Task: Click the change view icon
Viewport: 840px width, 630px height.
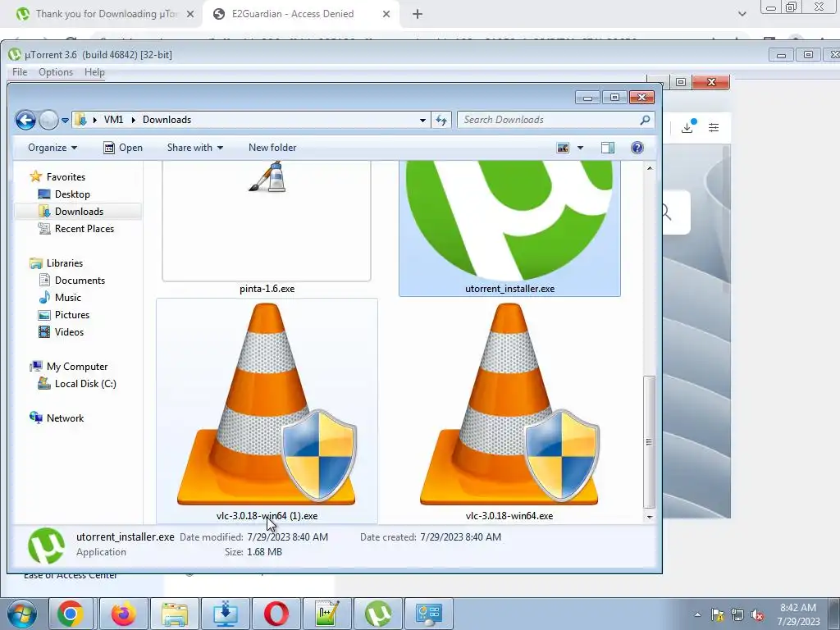Action: tap(563, 148)
